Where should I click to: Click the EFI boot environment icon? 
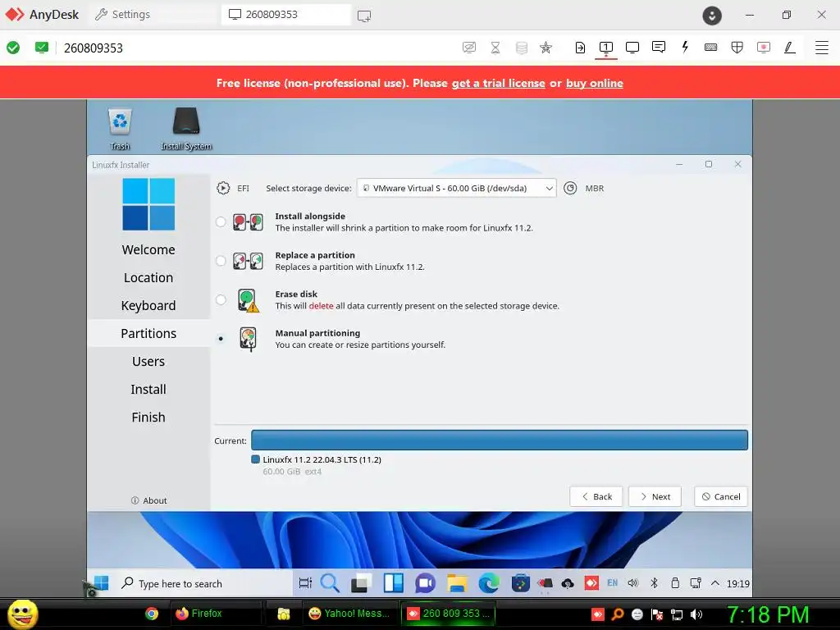click(223, 188)
